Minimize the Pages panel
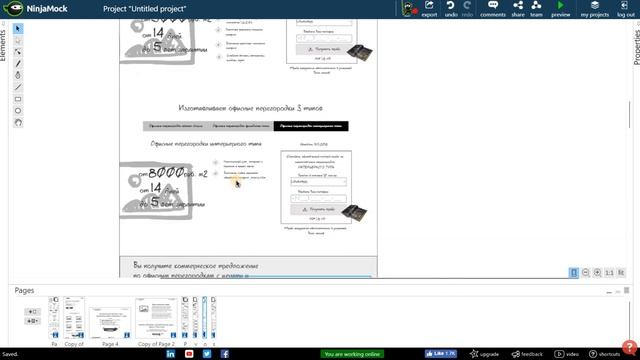640x360 pixels. click(x=609, y=292)
